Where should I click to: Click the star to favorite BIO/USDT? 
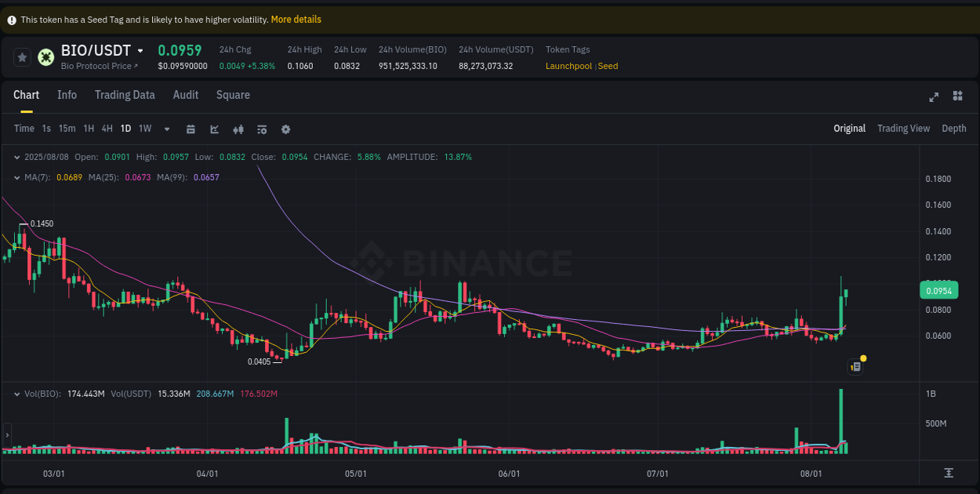(22, 56)
